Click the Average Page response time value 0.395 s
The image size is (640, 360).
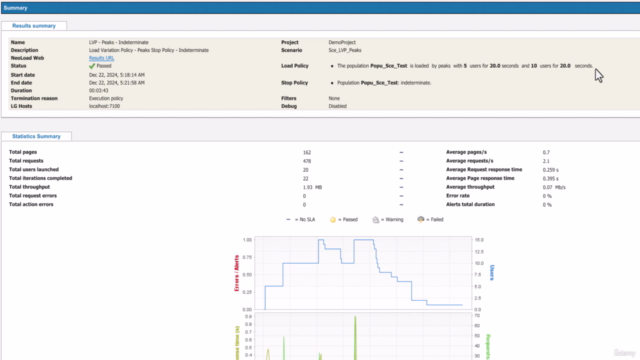coord(551,179)
